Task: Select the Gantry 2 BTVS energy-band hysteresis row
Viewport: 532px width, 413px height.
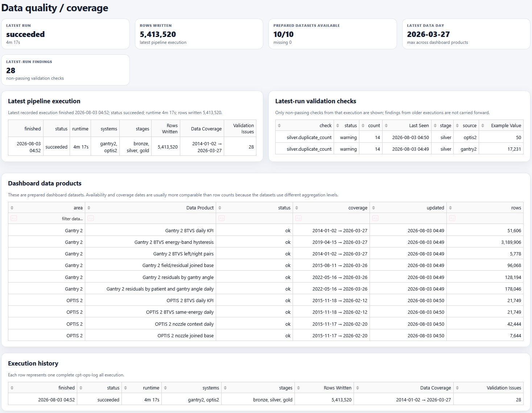Action: (266, 242)
